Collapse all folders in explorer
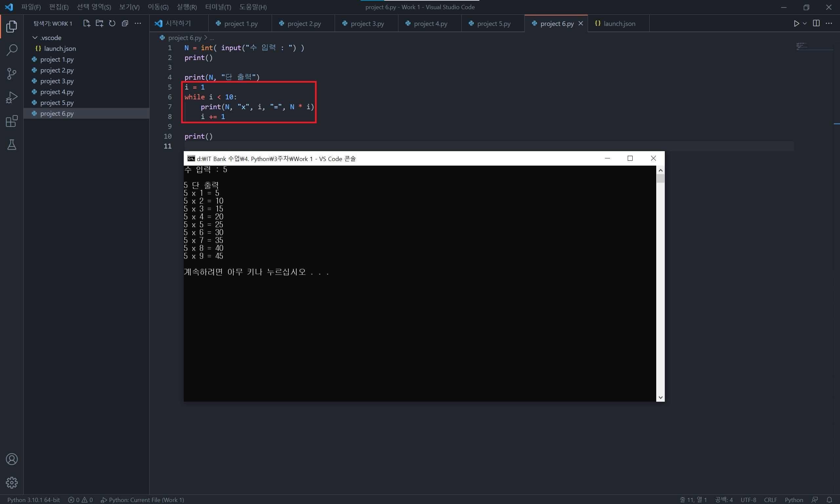Screen dimensions: 840x504 click(x=125, y=23)
